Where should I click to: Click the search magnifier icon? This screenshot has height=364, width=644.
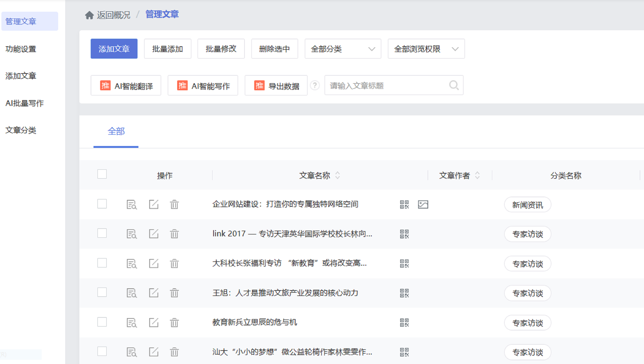(x=453, y=85)
